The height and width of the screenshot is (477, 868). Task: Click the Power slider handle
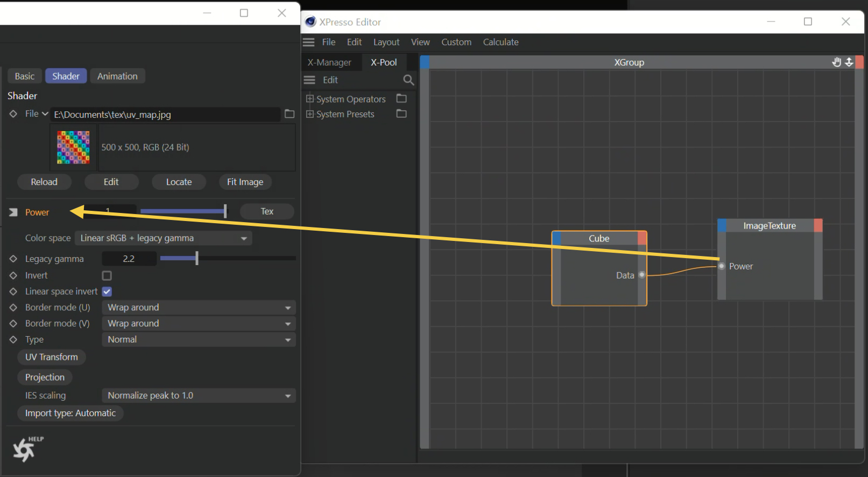(225, 211)
